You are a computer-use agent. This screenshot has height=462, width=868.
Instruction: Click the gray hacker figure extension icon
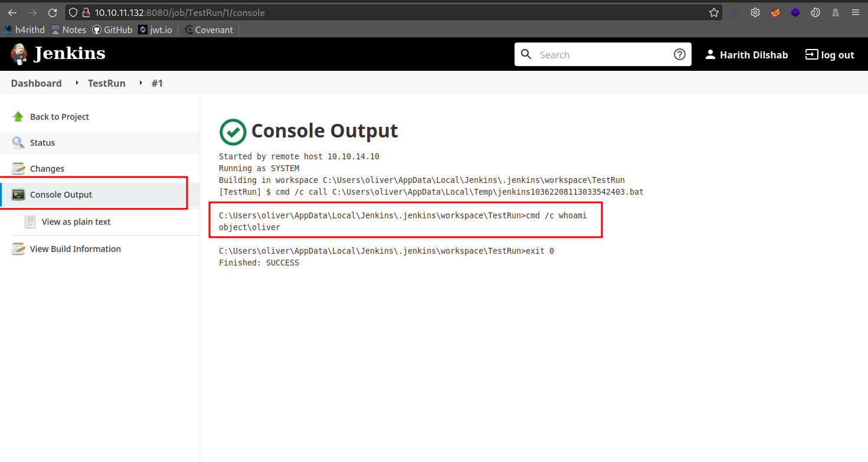pos(836,12)
